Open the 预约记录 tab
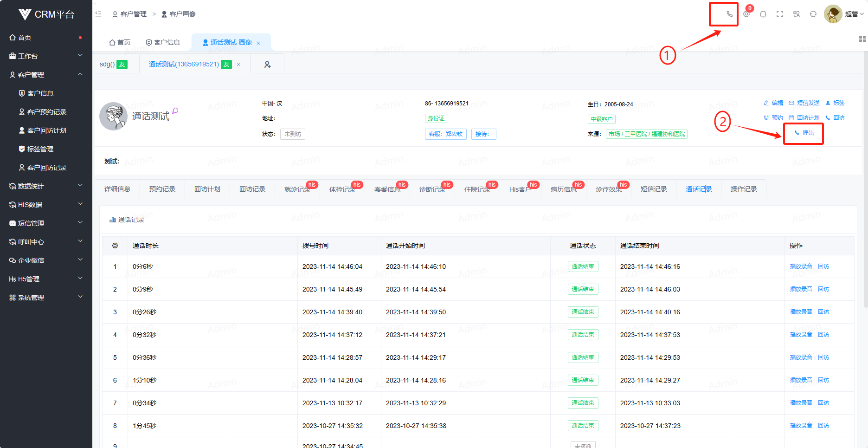 point(162,189)
